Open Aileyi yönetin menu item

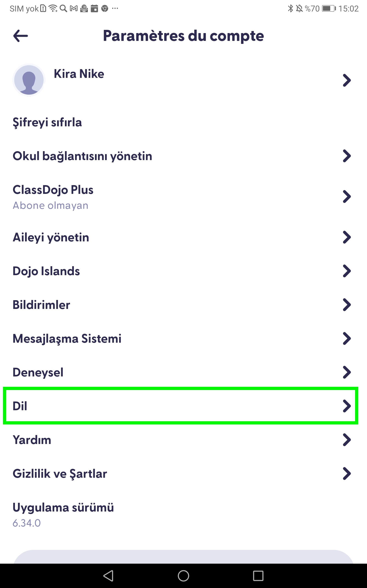51,237
